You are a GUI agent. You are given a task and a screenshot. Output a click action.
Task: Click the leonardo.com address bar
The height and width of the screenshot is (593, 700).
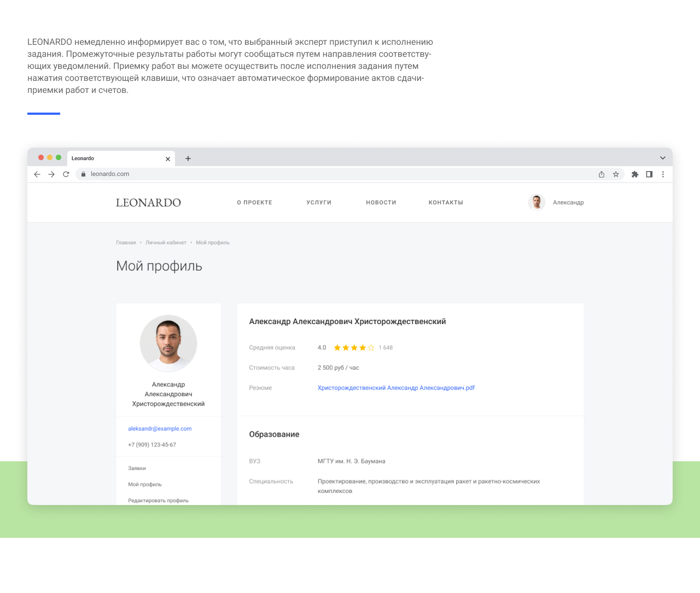[328, 174]
